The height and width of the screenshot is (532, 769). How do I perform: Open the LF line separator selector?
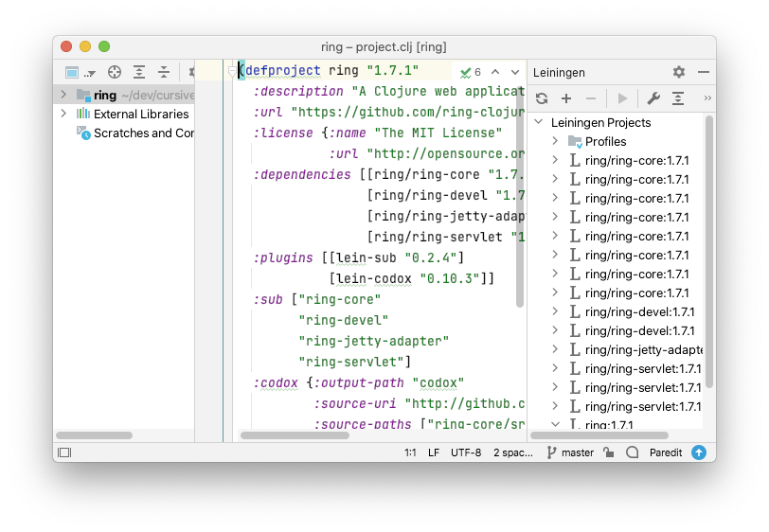pyautogui.click(x=434, y=452)
